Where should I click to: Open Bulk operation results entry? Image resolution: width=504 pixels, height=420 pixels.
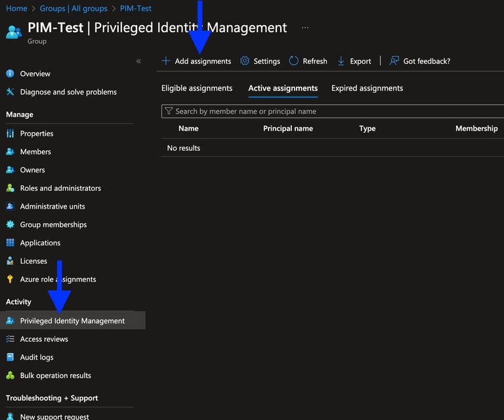(55, 375)
